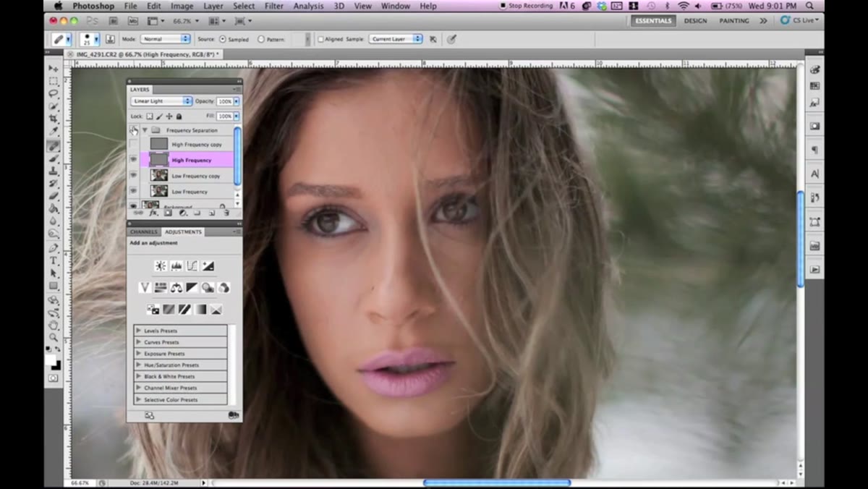Image resolution: width=868 pixels, height=489 pixels.
Task: Open Sample Current Layer dropdown
Action: (396, 39)
